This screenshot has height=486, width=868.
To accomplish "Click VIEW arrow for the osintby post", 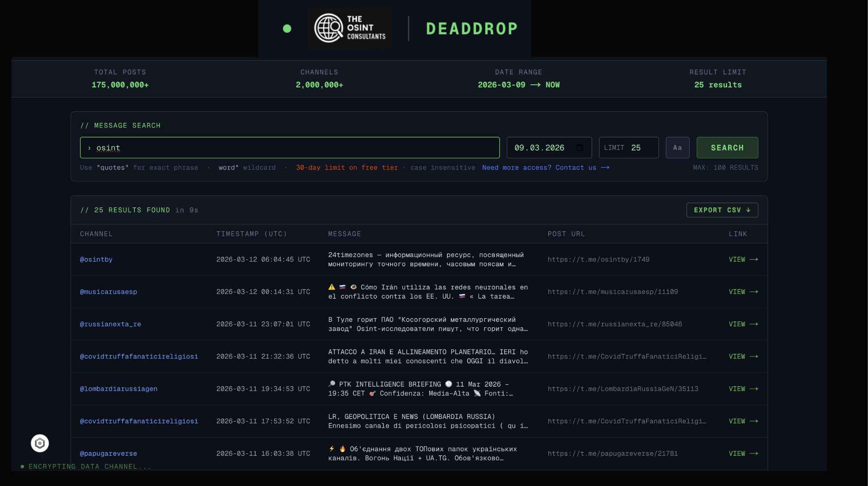I will point(743,259).
